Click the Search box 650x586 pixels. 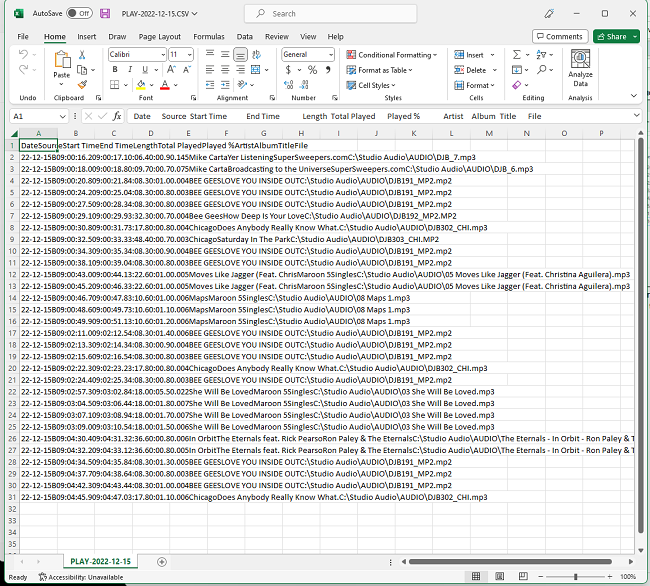330,14
